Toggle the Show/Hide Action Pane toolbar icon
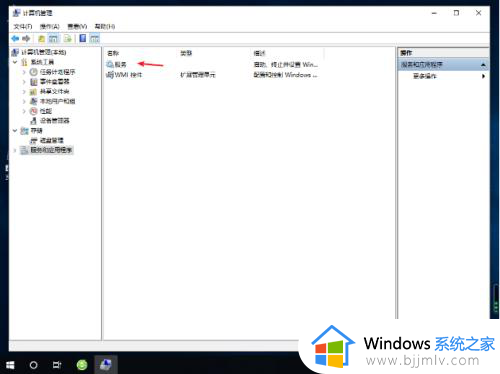The width and height of the screenshot is (500, 374). click(95, 39)
